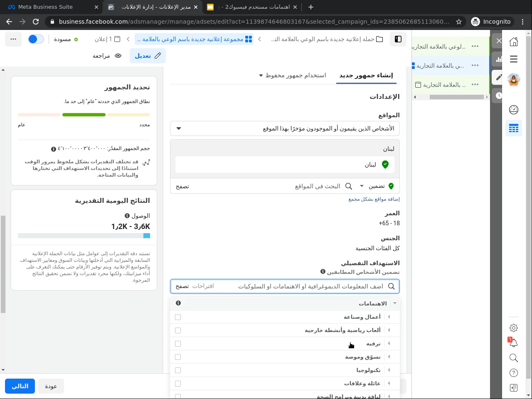Open the ads table grid icon
The image size is (532, 399).
tap(514, 128)
